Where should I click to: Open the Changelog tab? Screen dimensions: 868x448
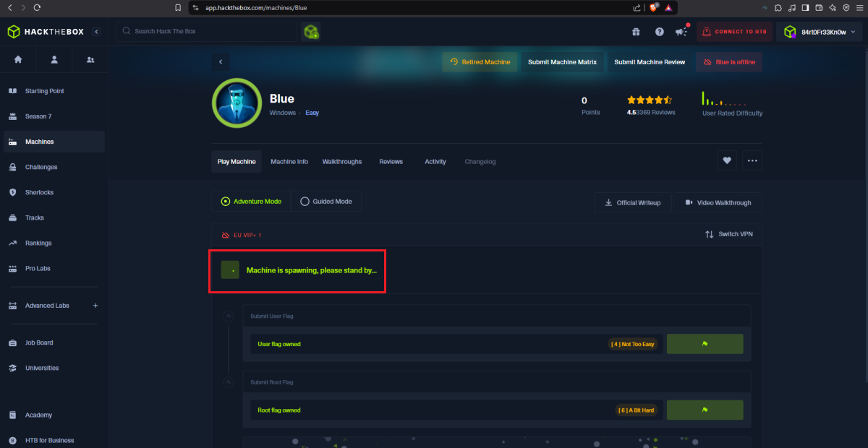[480, 162]
